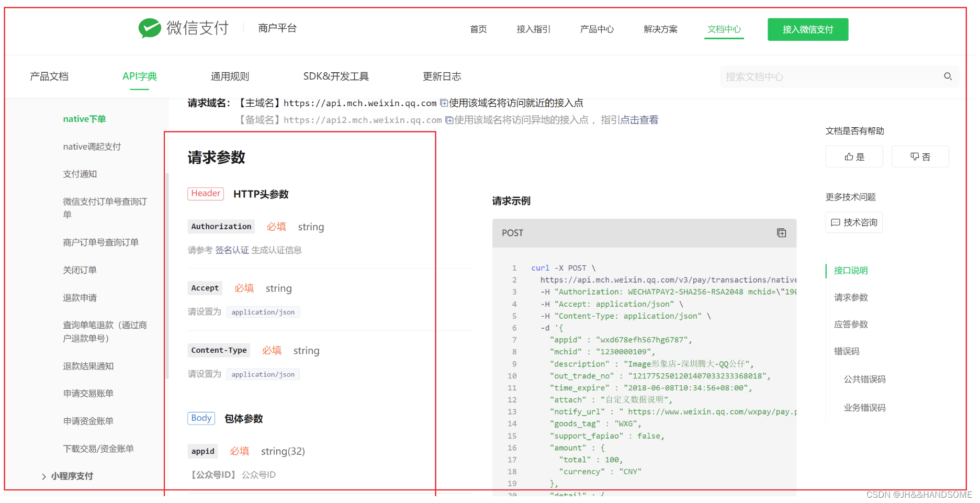This screenshot has height=503, width=980.
Task: Switch to the 通用规则 tab
Action: coord(230,76)
